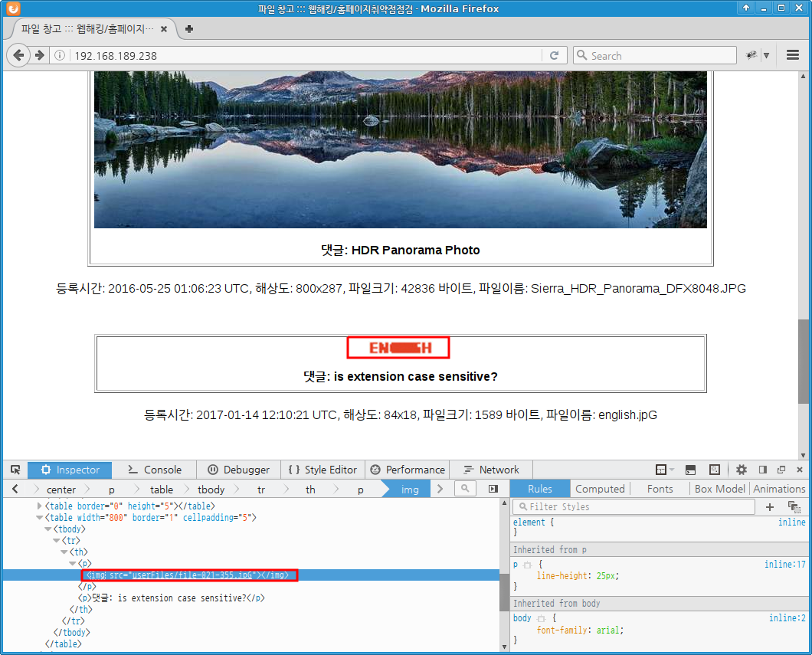The width and height of the screenshot is (812, 655).
Task: Click the ENGLISH image thumbnail on page
Action: coord(398,348)
